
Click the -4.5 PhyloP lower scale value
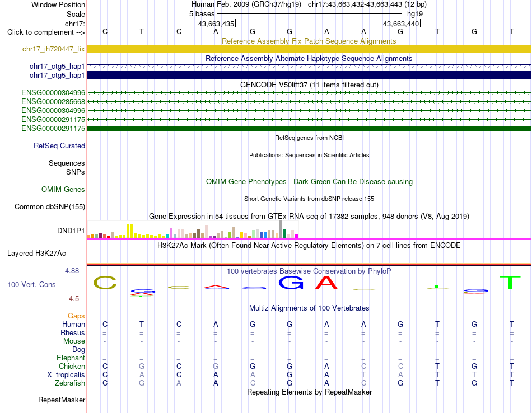tap(73, 299)
